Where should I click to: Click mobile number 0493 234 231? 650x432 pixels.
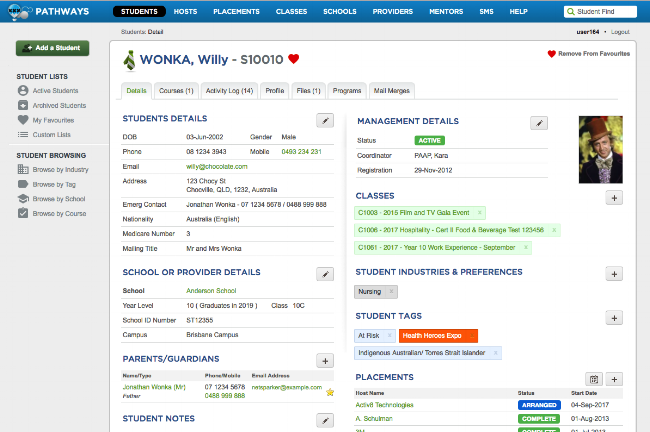(301, 152)
